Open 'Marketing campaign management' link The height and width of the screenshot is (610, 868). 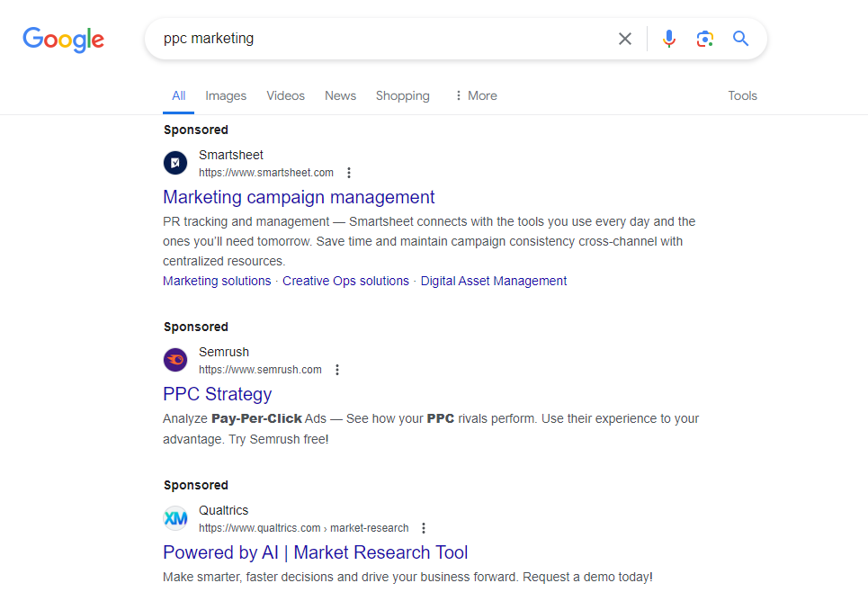click(299, 197)
